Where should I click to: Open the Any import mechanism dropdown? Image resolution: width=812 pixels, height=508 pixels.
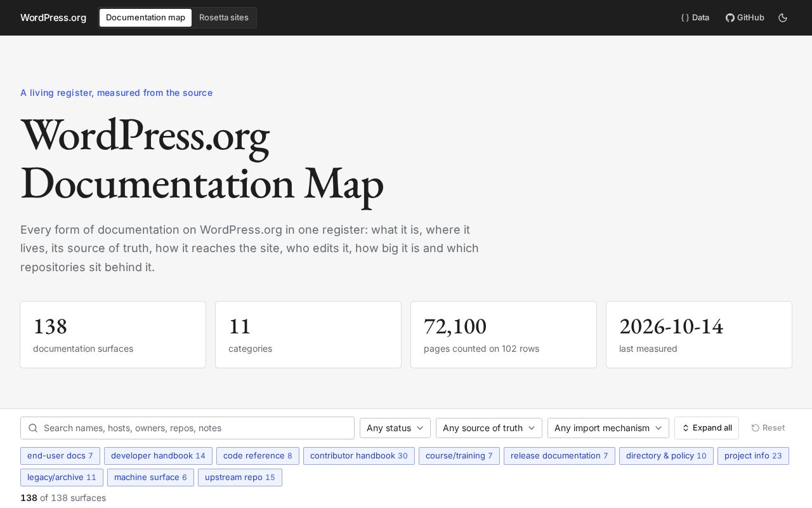(608, 428)
